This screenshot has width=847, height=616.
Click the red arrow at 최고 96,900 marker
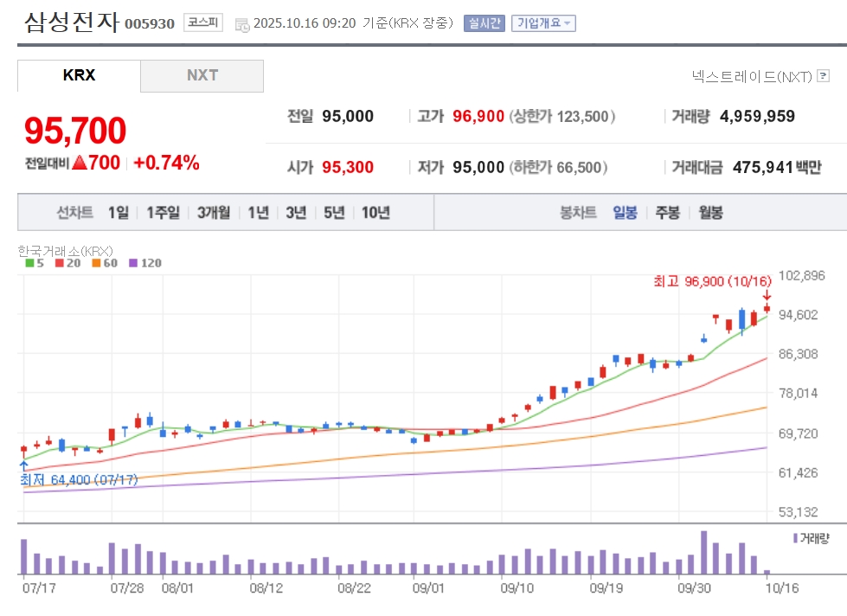[x=767, y=296]
